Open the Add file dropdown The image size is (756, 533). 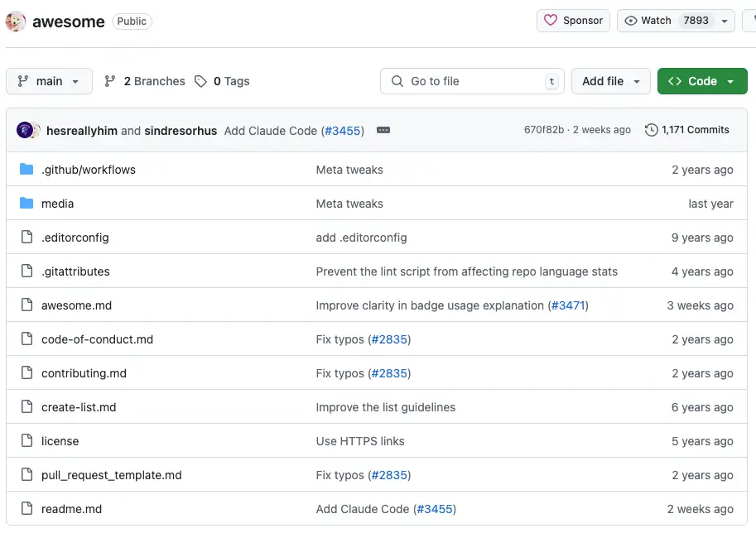tap(610, 81)
